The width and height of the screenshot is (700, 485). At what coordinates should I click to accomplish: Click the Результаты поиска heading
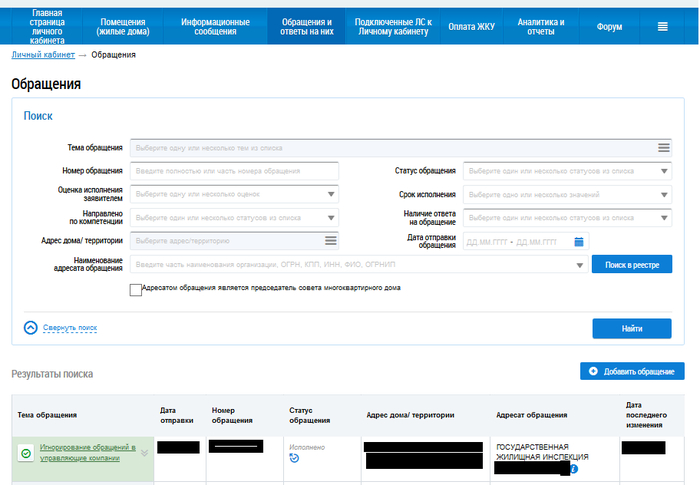click(x=52, y=374)
